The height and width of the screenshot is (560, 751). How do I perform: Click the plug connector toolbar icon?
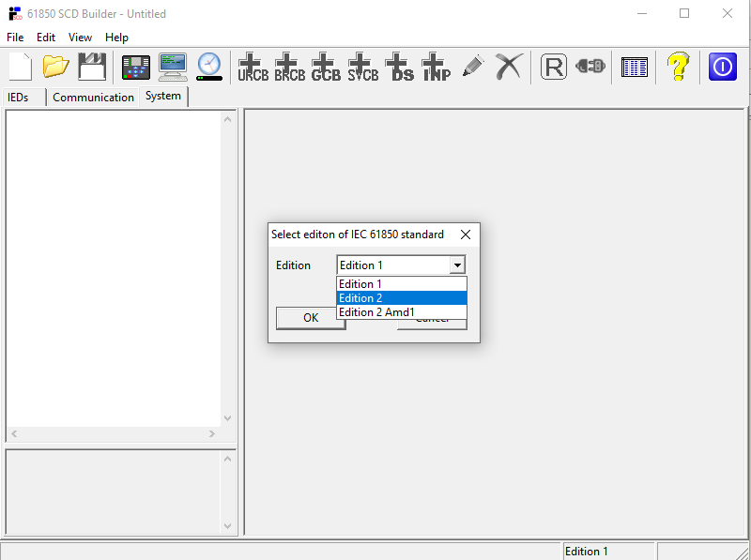pos(590,66)
